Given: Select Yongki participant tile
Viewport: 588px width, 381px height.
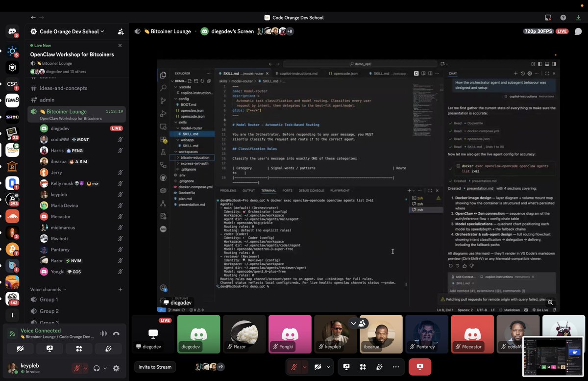Looking at the screenshot, I should pos(290,334).
